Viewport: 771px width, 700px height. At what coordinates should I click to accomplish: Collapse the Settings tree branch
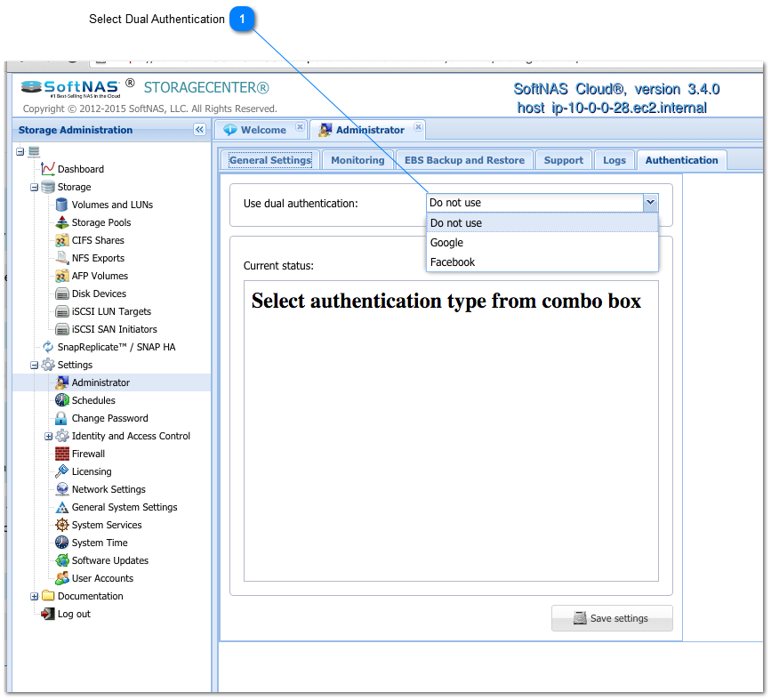click(35, 365)
